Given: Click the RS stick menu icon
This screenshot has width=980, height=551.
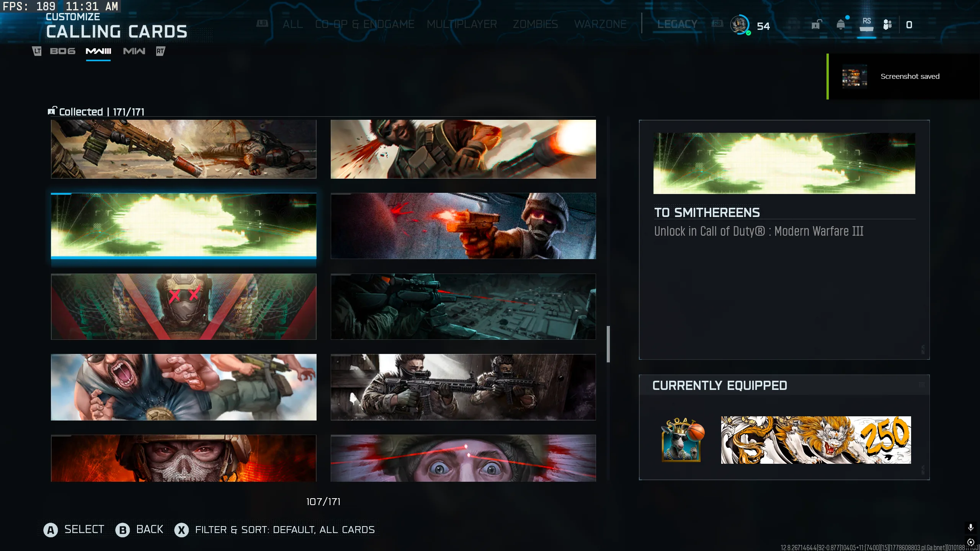Looking at the screenshot, I should (x=867, y=24).
